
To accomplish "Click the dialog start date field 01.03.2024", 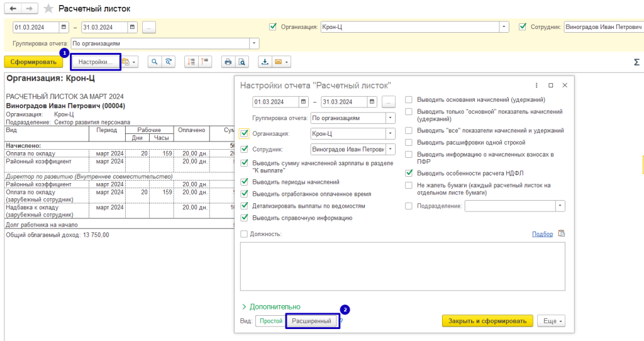I will point(275,102).
